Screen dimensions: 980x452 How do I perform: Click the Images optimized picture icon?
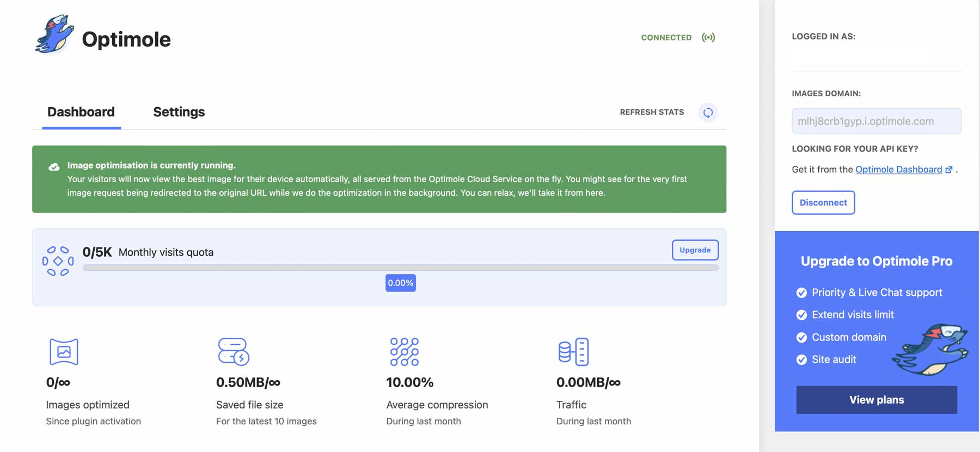pyautogui.click(x=64, y=351)
